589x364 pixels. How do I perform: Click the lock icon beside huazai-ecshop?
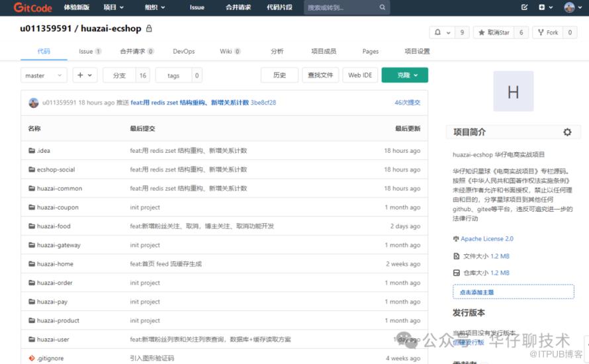(149, 29)
